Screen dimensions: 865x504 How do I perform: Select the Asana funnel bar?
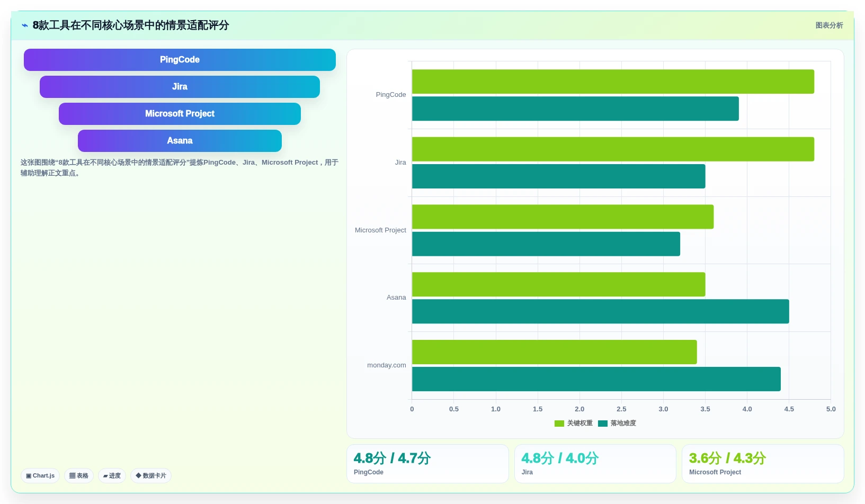click(180, 141)
